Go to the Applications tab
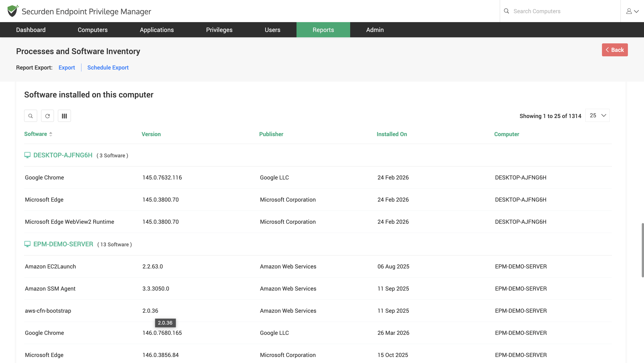 (x=157, y=30)
